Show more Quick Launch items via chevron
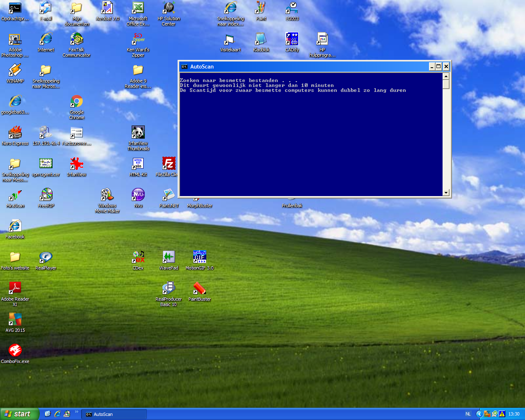The image size is (525, 420). tap(76, 412)
